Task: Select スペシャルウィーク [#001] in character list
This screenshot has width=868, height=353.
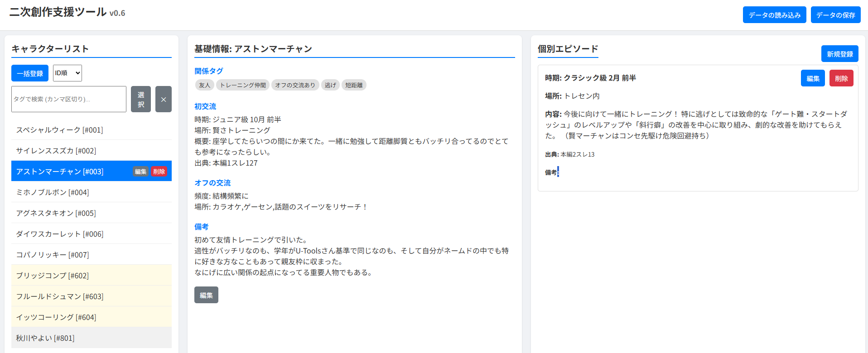Action: pos(59,130)
